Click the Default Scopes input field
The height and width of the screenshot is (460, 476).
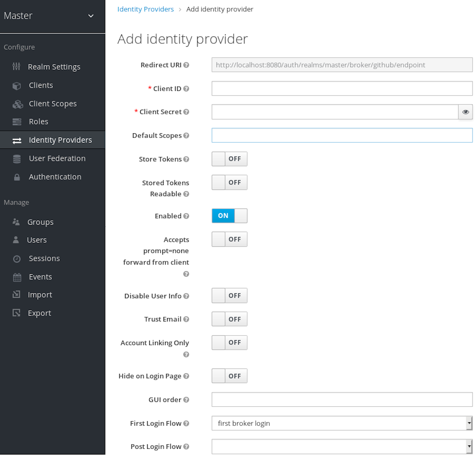click(x=342, y=135)
